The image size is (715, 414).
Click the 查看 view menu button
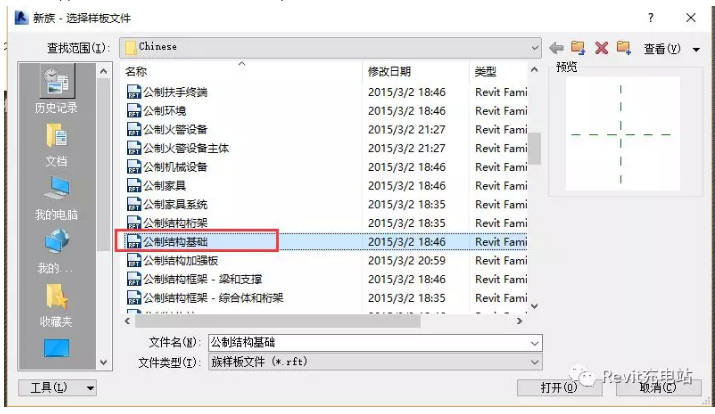[x=662, y=48]
